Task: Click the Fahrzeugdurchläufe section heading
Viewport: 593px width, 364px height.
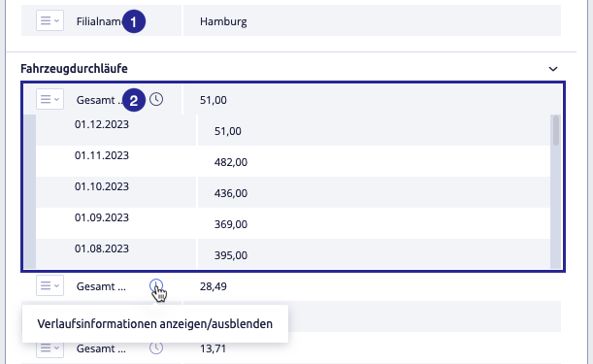Action: (x=74, y=69)
